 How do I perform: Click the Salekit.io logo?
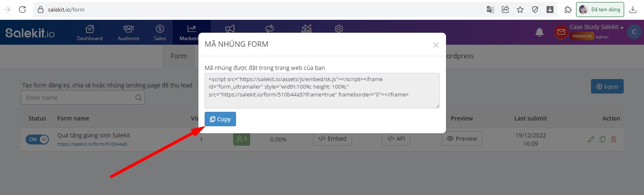(x=30, y=32)
